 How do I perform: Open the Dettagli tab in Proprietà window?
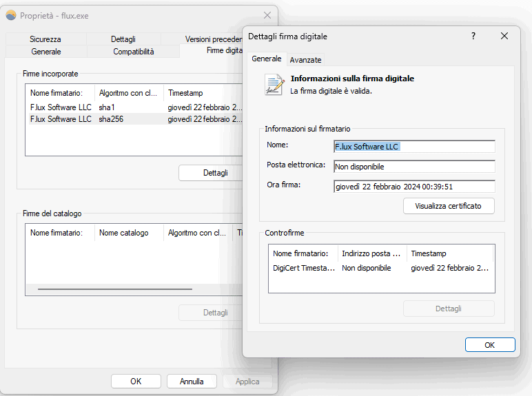click(x=123, y=39)
